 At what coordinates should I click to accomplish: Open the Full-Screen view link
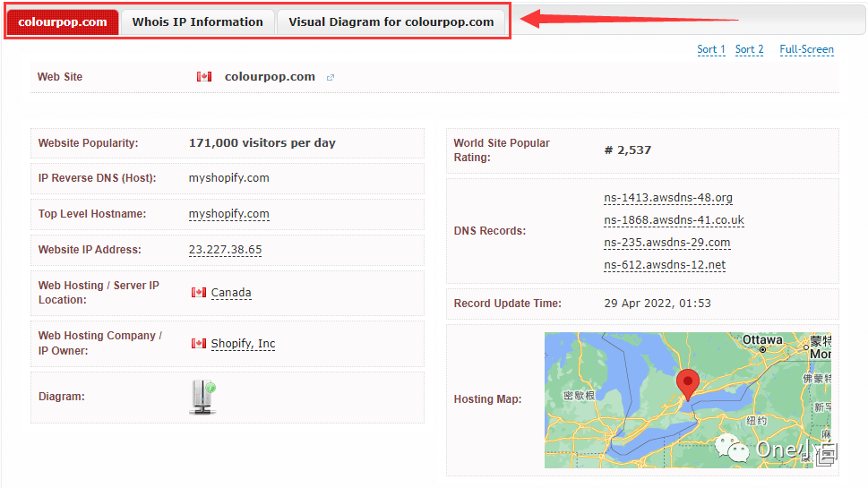(x=806, y=49)
